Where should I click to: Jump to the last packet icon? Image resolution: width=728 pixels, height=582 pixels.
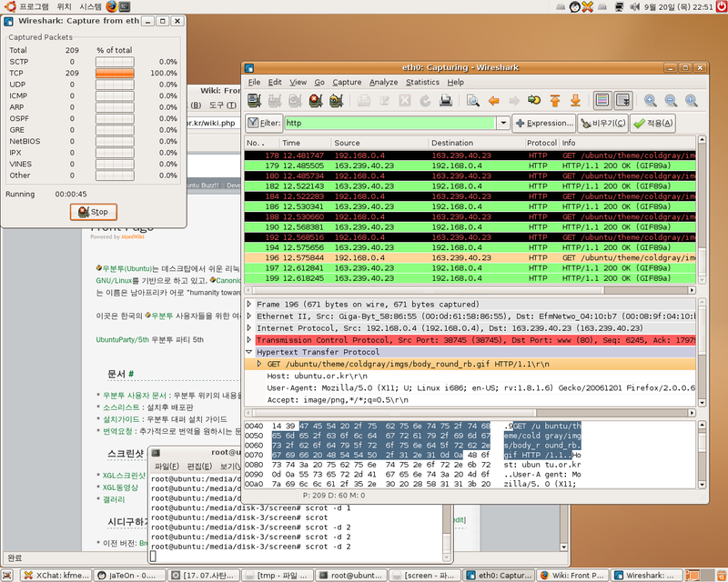tap(575, 100)
